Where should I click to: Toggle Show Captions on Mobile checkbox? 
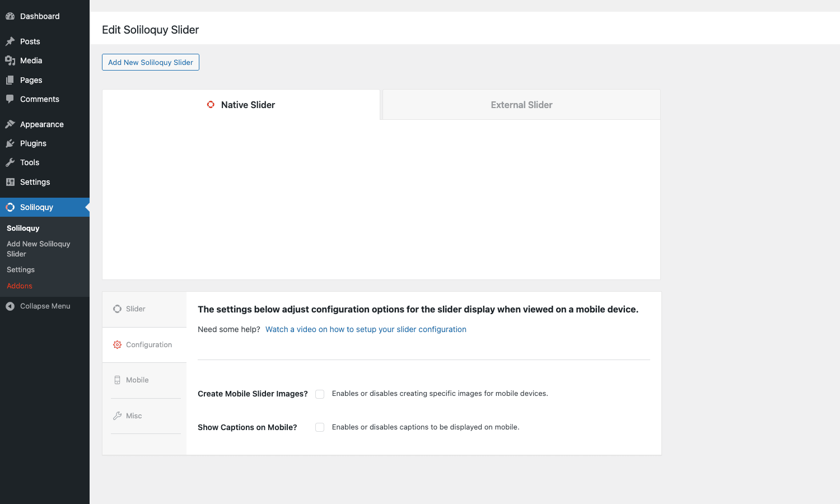pos(320,427)
